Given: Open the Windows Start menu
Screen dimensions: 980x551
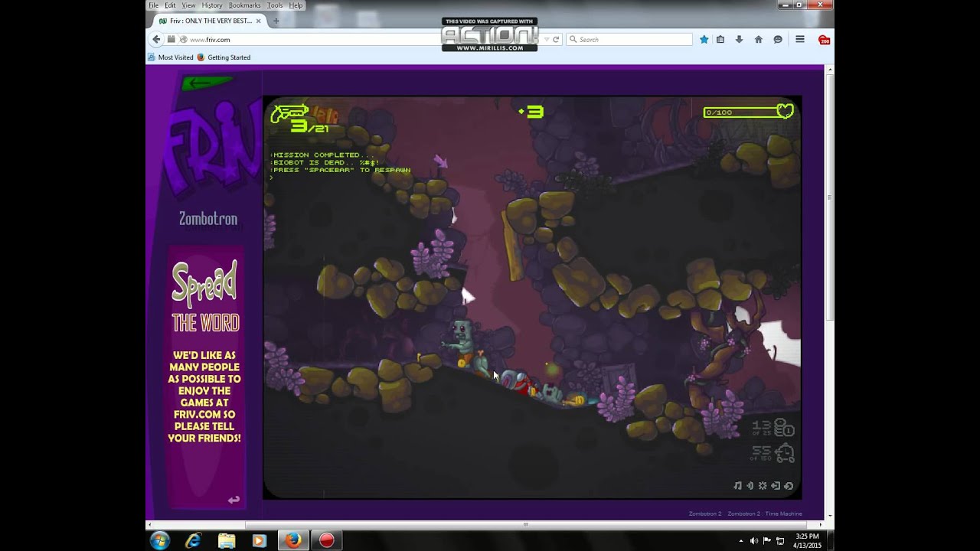Looking at the screenshot, I should pos(160,540).
